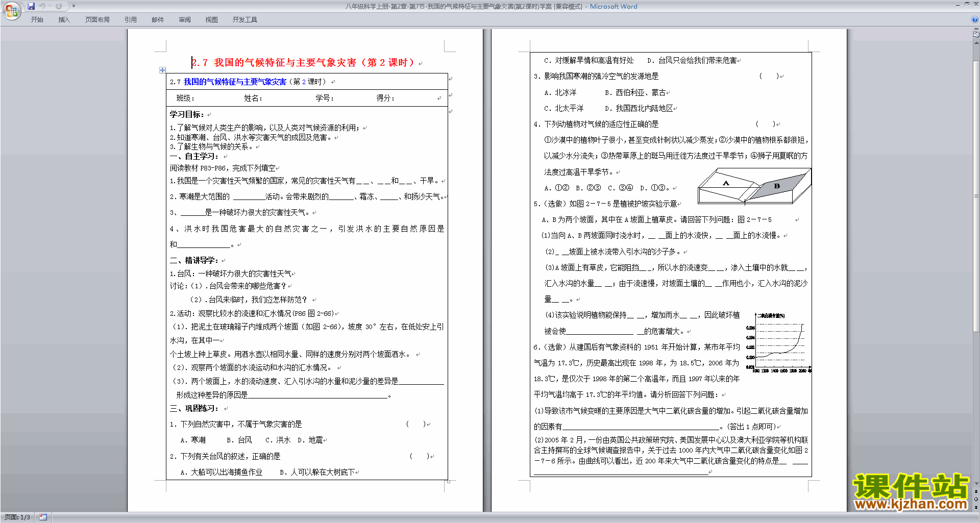The image size is (980, 523).
Task: Click the vertical scrollbar down arrow
Action: pos(976,483)
